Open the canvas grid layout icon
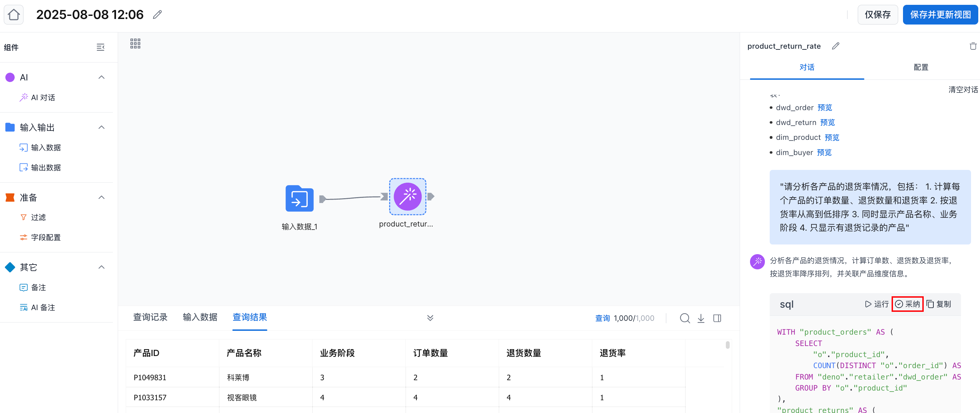The width and height of the screenshot is (980, 413). [x=135, y=44]
